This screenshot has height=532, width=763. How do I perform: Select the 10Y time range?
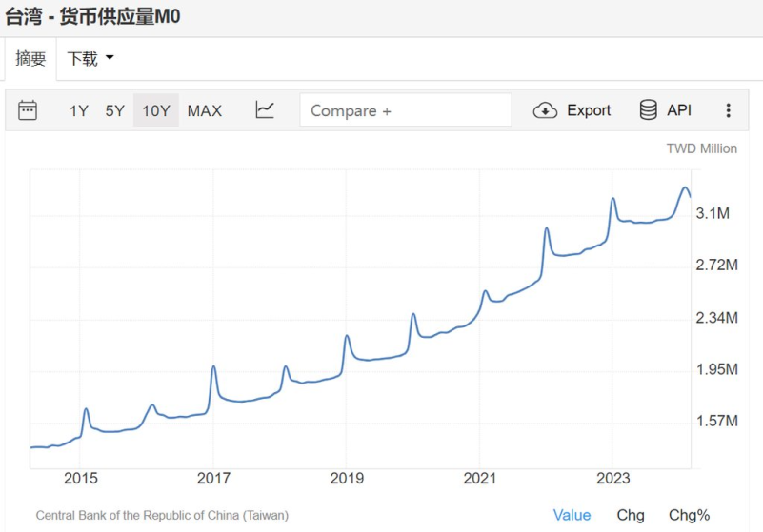[x=155, y=110]
